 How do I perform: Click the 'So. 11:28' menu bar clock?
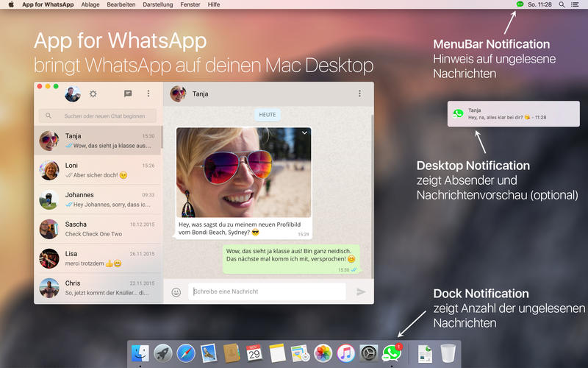pos(539,4)
